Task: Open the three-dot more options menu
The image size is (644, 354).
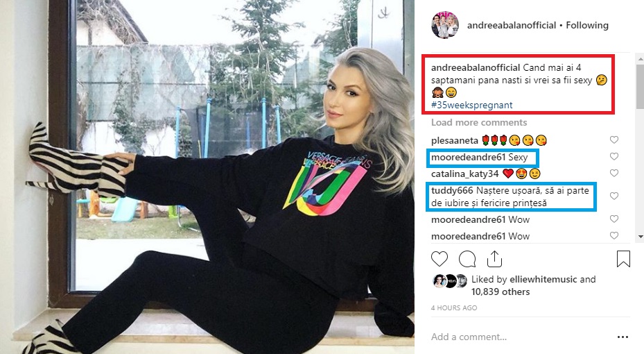Action: (623, 337)
